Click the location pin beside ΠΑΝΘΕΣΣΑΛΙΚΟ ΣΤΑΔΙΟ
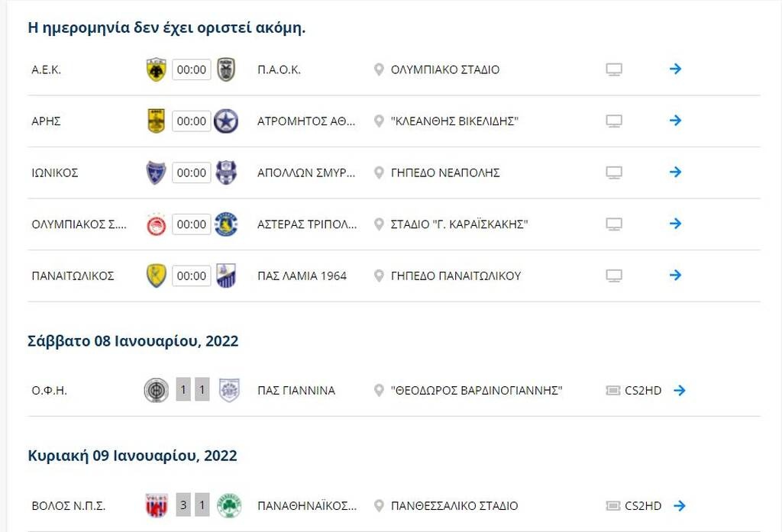782x532 pixels. 378,505
